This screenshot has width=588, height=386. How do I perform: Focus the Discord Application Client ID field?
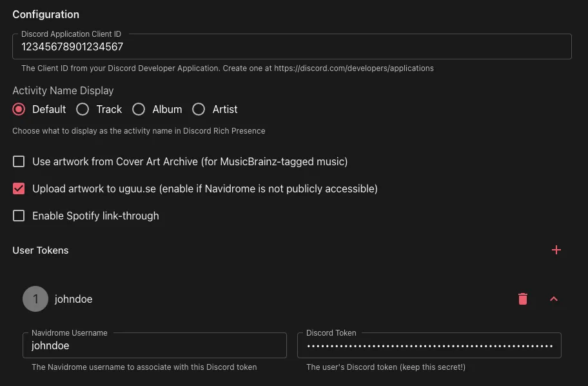tap(291, 47)
